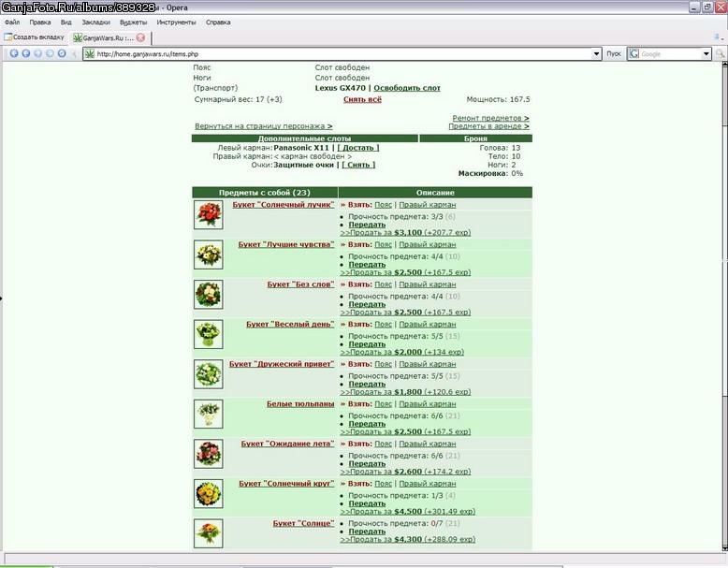
Task: Click Передать for Букет "Без слов"
Action: [367, 305]
